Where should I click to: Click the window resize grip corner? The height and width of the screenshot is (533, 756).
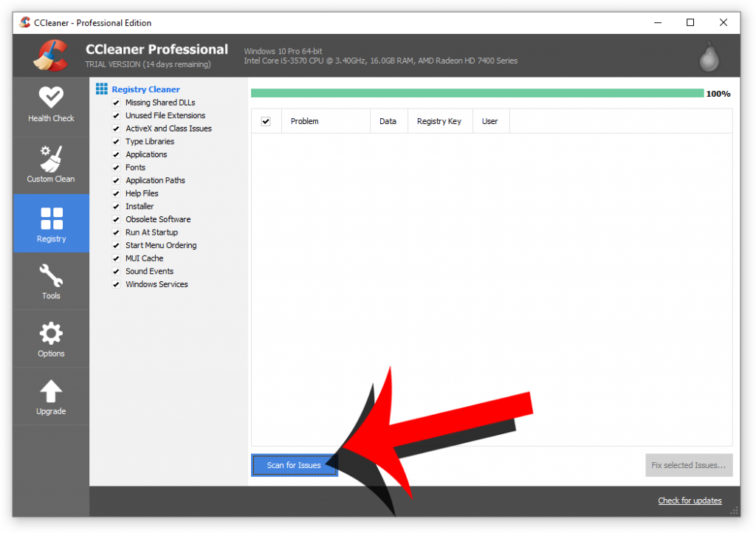[x=735, y=512]
